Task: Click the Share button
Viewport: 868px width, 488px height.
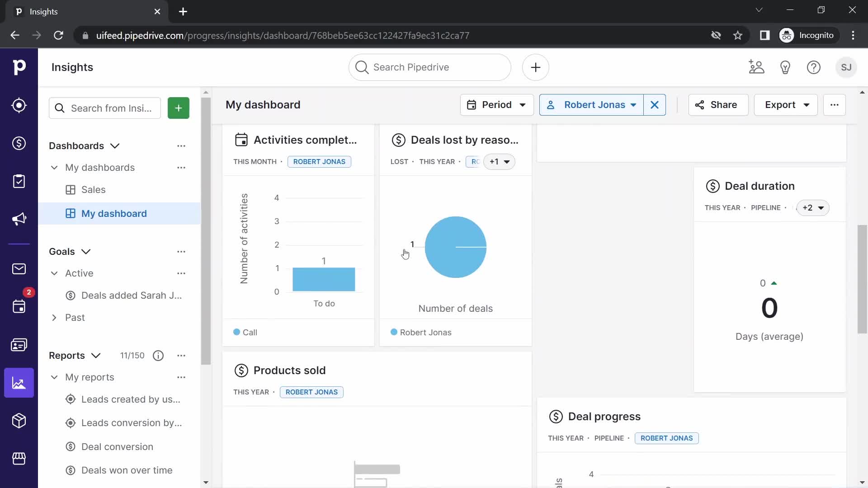Action: coord(718,105)
